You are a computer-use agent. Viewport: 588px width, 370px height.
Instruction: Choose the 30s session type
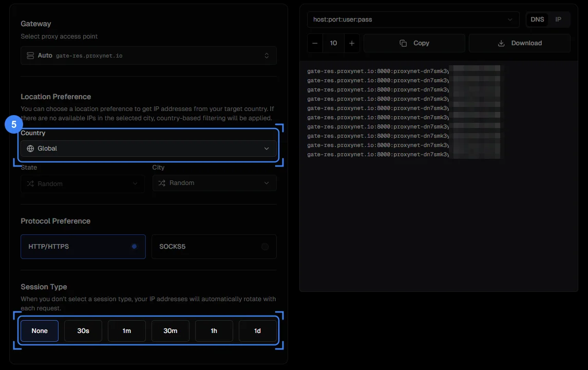(x=83, y=330)
